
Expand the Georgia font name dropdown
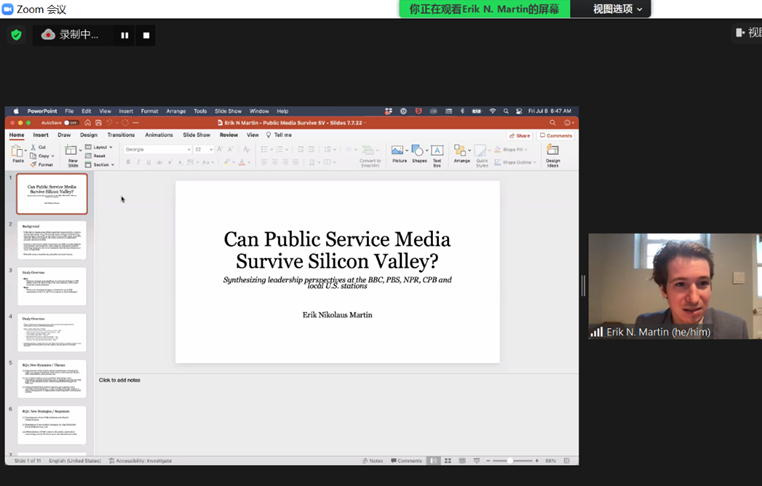click(188, 149)
